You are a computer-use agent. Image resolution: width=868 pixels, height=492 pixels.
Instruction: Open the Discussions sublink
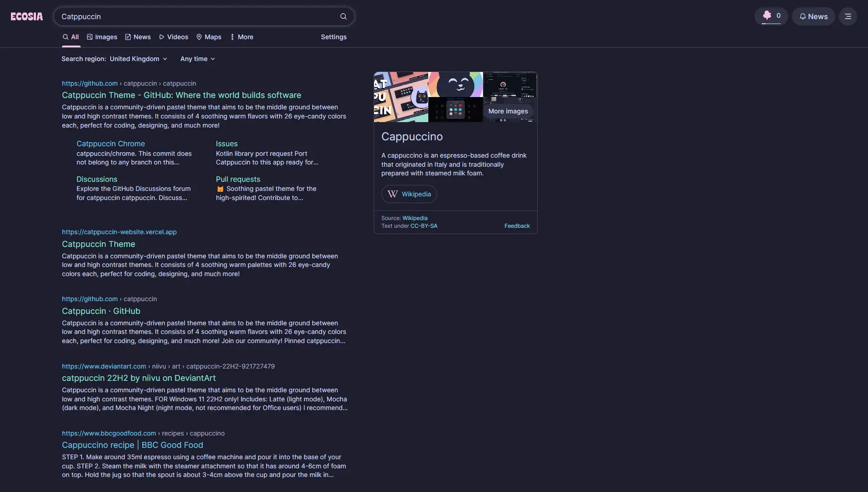97,179
